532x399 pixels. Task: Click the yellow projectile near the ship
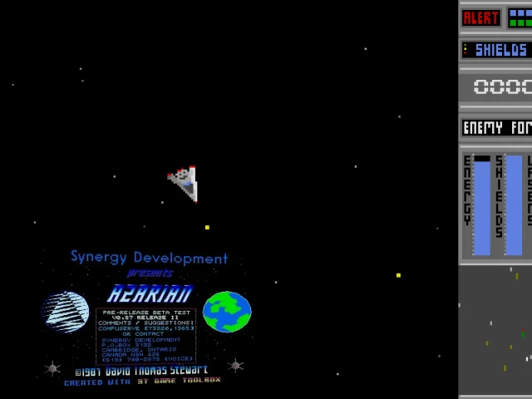click(207, 227)
